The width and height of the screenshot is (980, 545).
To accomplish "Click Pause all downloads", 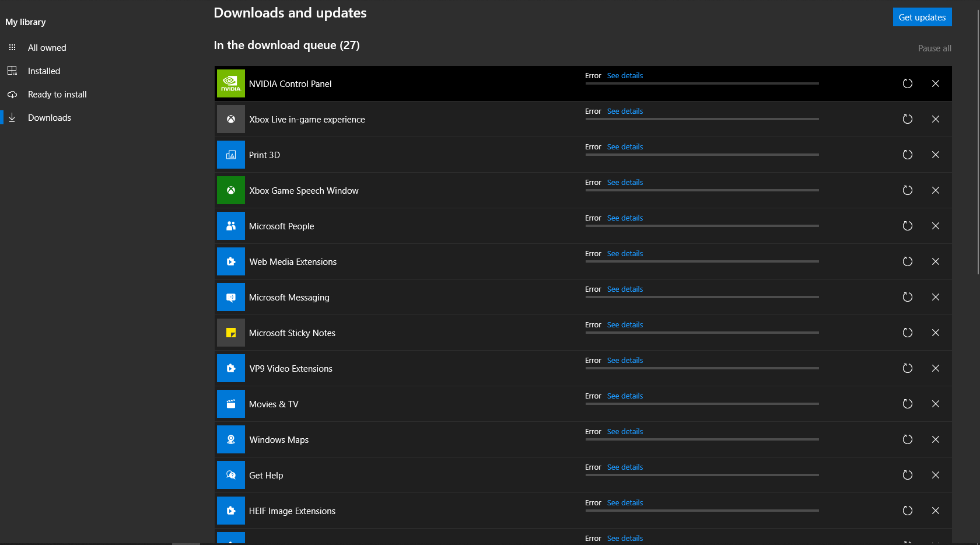I will [935, 48].
